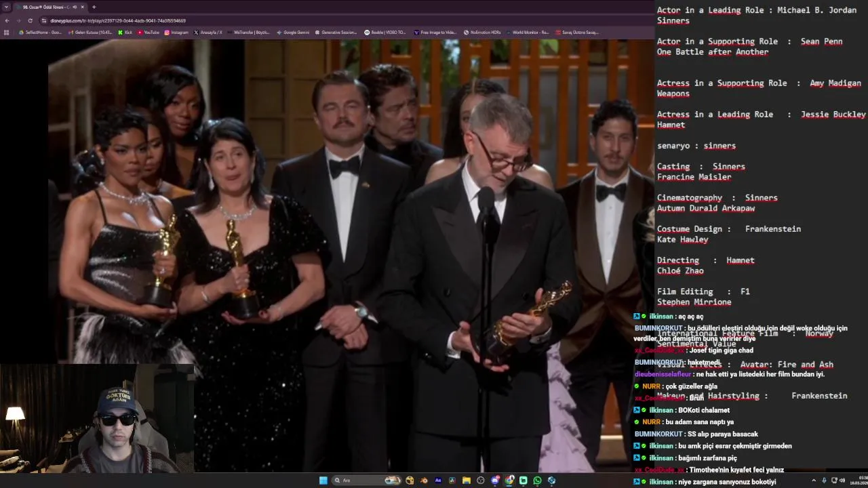The width and height of the screenshot is (868, 488).
Task: Click the taskbar search box 'Ara'
Action: pos(366,481)
